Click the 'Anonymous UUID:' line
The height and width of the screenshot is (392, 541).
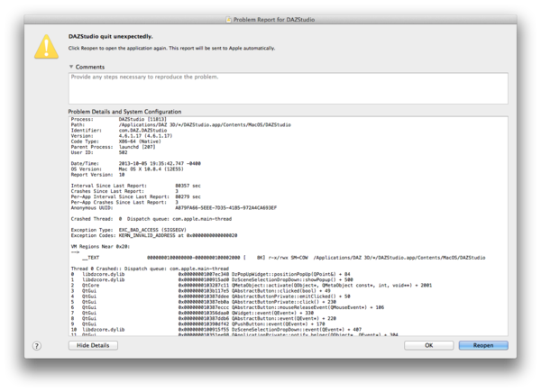(173, 207)
